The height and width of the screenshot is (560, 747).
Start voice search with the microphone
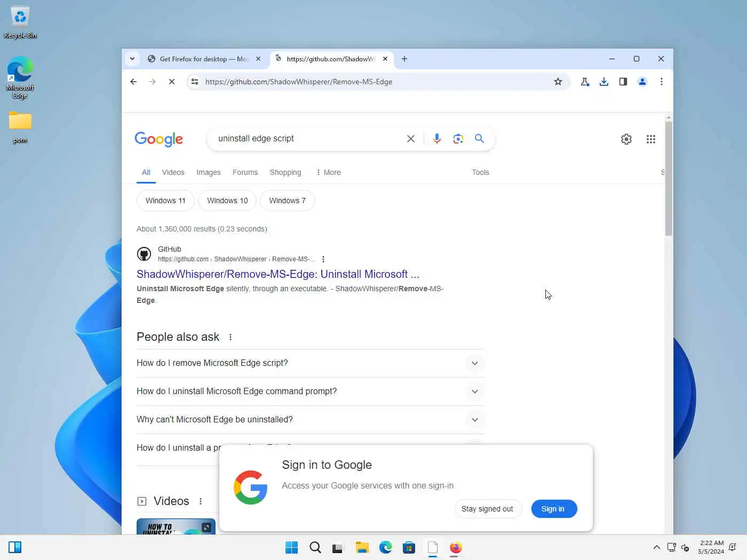pyautogui.click(x=437, y=139)
